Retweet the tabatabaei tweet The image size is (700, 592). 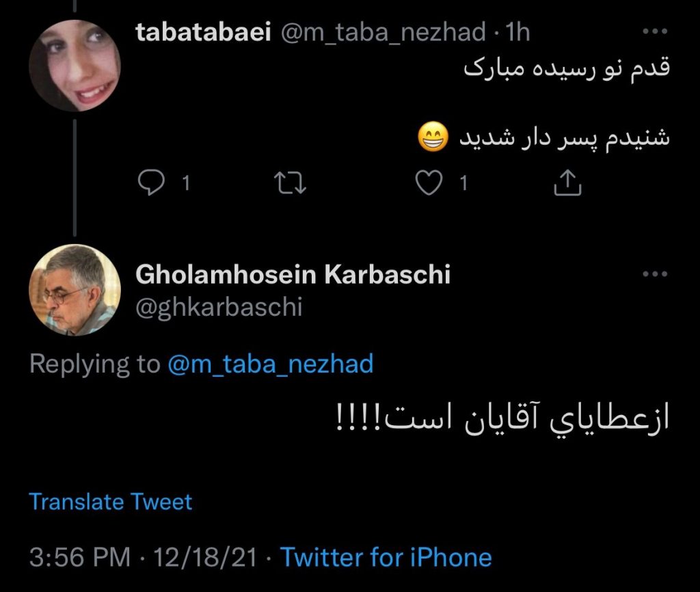click(x=289, y=183)
